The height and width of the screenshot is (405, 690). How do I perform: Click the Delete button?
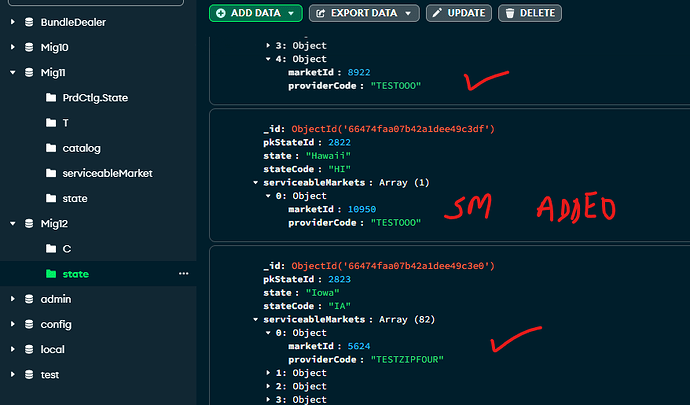pyautogui.click(x=530, y=13)
